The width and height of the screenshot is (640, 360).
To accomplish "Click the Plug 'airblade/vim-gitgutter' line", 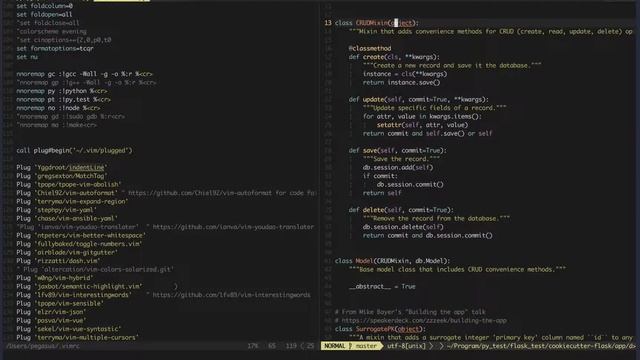I will point(67,252).
